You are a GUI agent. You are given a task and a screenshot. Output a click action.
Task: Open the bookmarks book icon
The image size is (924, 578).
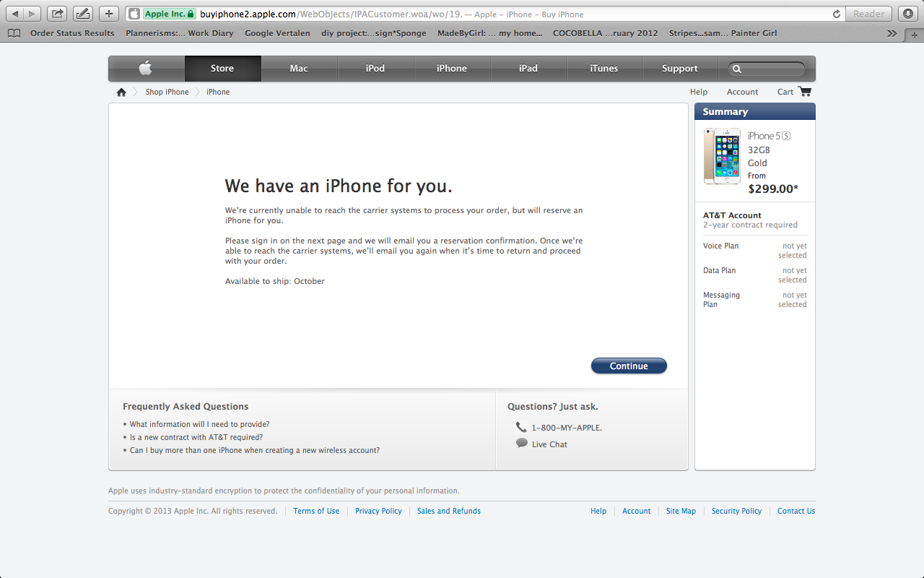(x=14, y=33)
